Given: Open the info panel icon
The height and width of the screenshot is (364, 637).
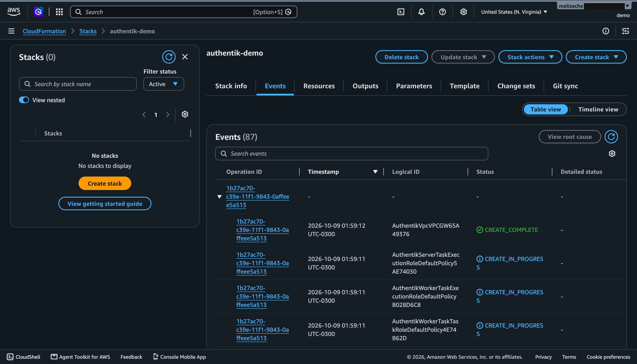Looking at the screenshot, I should point(605,31).
